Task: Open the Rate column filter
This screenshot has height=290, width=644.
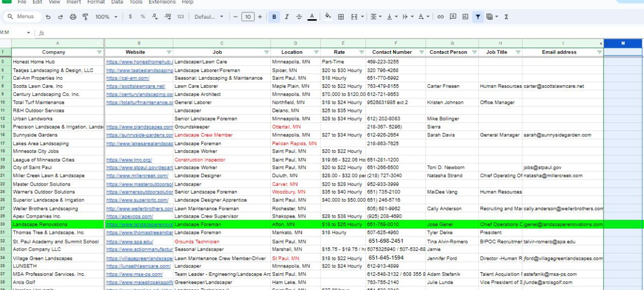Action: (361, 52)
